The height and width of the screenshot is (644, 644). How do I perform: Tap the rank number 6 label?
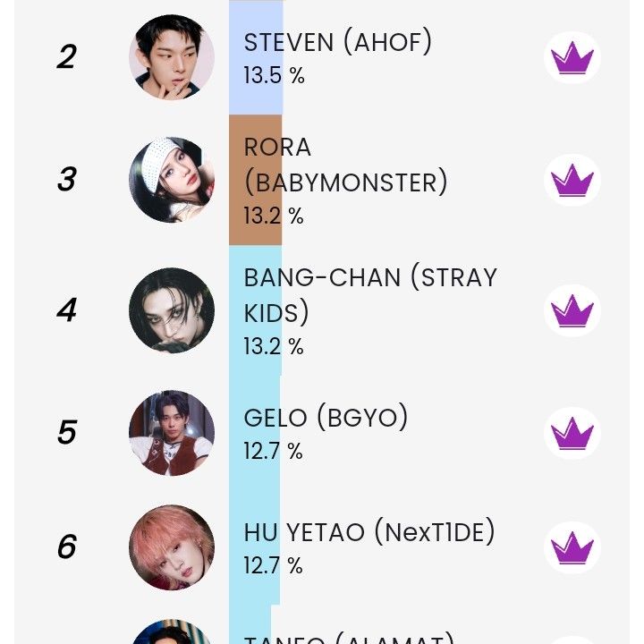point(66,547)
